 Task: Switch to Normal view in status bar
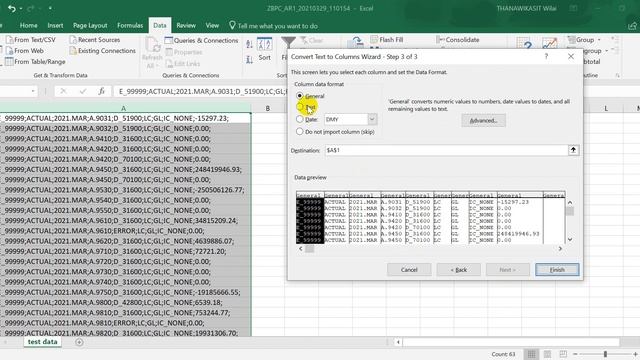[x=531, y=354]
